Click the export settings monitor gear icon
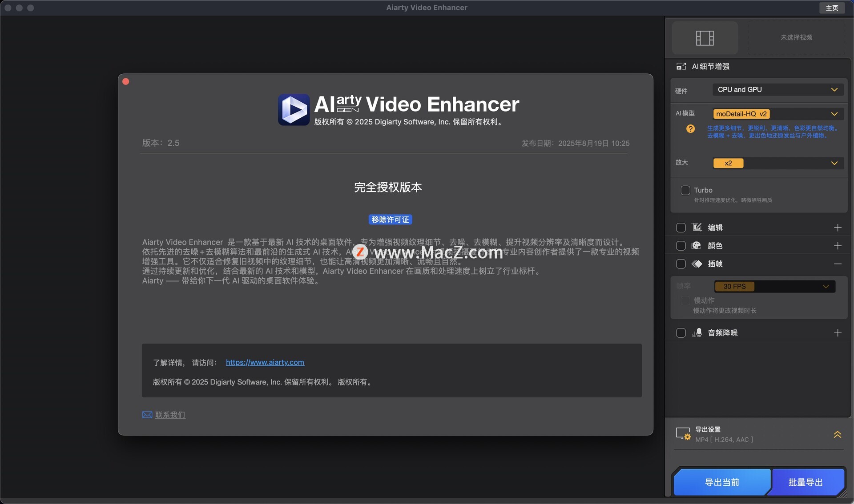Image resolution: width=854 pixels, height=504 pixels. click(683, 434)
